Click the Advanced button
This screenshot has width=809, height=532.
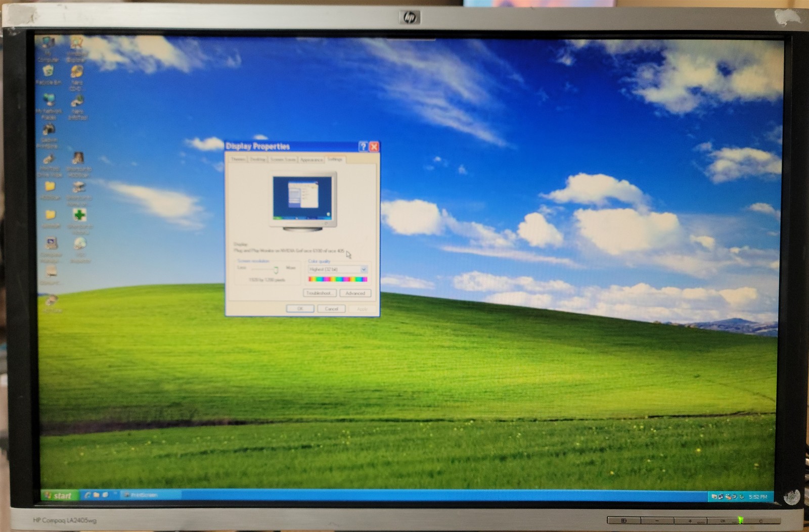coord(355,293)
